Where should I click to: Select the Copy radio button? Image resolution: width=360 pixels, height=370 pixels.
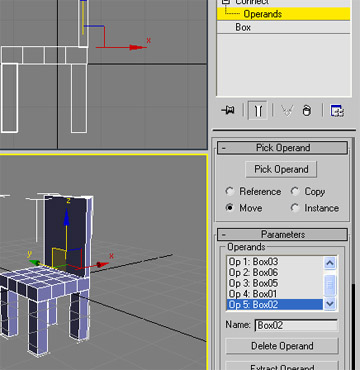[295, 191]
